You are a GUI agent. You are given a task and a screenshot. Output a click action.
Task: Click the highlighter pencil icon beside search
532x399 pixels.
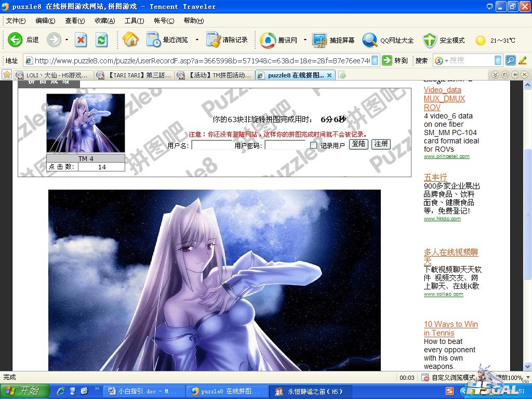(523, 60)
